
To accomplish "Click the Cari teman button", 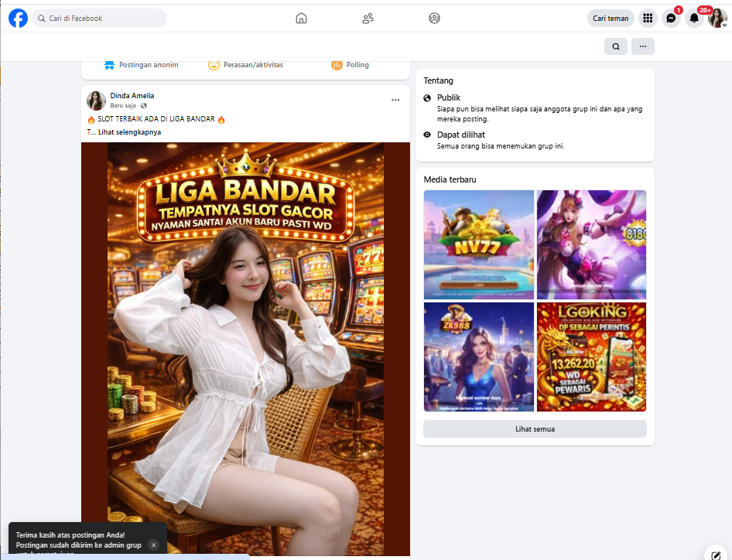I will pyautogui.click(x=611, y=19).
